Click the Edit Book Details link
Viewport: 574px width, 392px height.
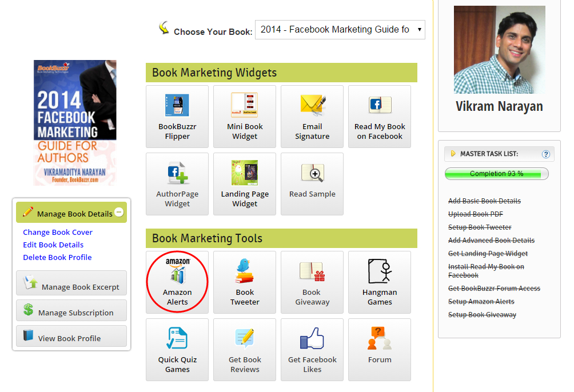point(53,245)
